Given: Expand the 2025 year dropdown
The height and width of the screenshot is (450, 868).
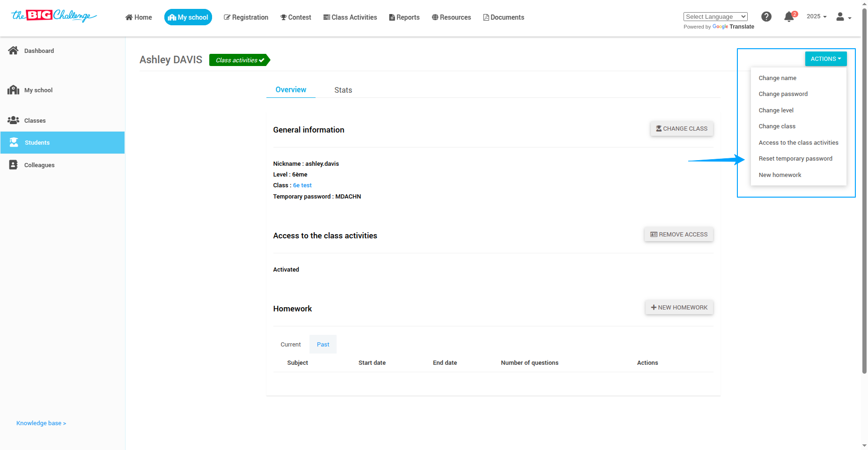Looking at the screenshot, I should [817, 16].
